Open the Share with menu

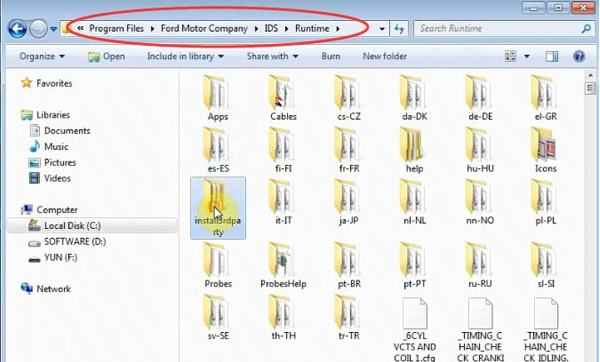click(x=272, y=56)
